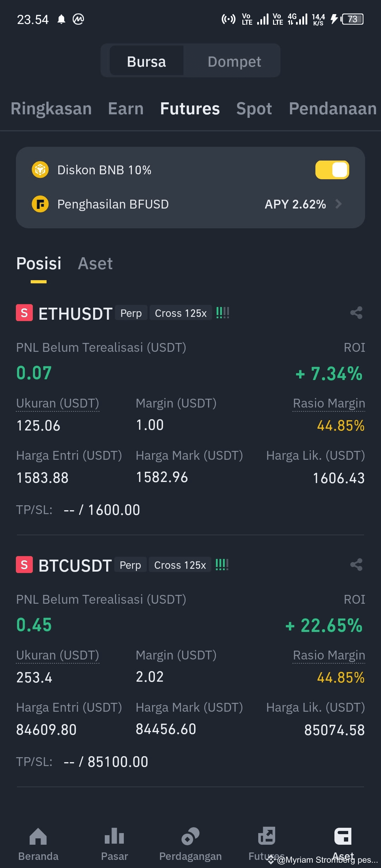Open ETHUSDT Cross 125x leverage selector
Image resolution: width=381 pixels, height=868 pixels.
[x=181, y=313]
